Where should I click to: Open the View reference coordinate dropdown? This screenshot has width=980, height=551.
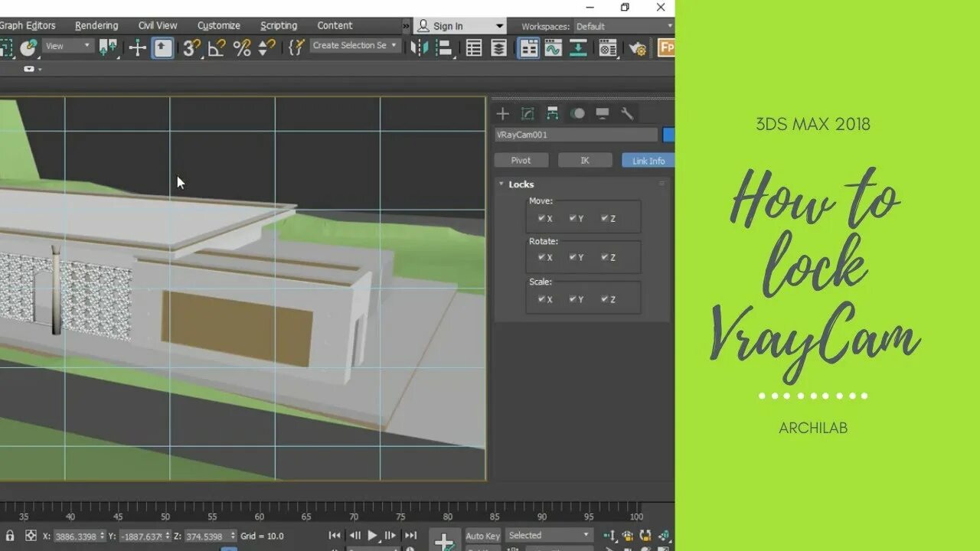point(67,46)
